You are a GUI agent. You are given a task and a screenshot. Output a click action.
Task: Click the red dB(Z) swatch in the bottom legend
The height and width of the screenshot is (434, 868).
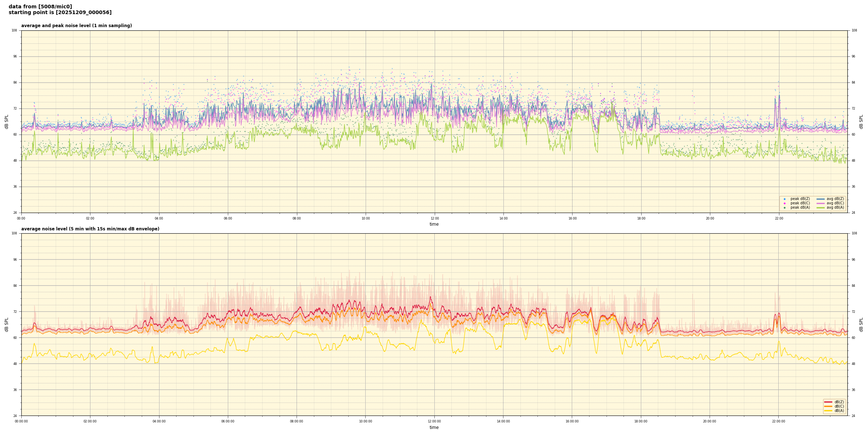tap(828, 402)
